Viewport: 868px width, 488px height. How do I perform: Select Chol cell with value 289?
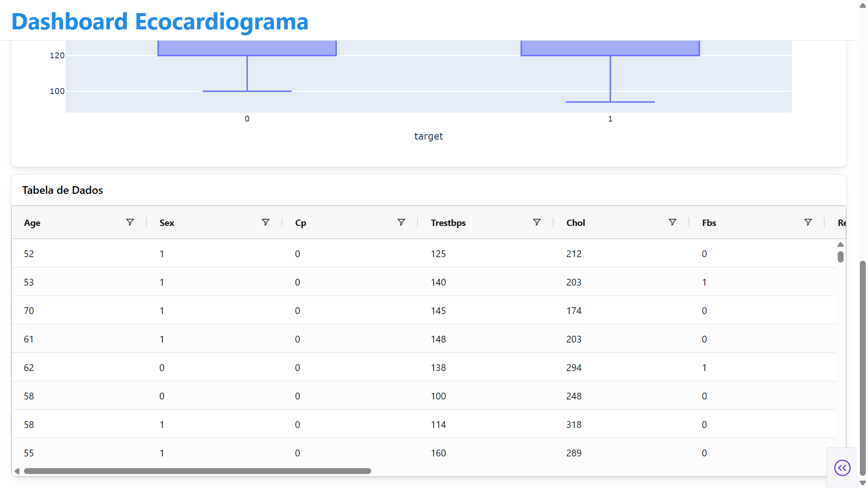click(622, 453)
